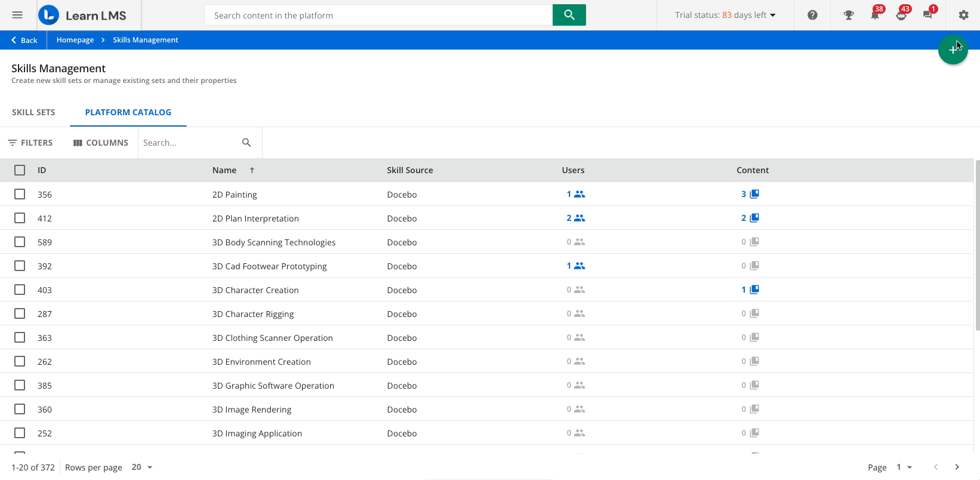The height and width of the screenshot is (480, 980).
Task: Click the platform content search field
Action: 378,15
